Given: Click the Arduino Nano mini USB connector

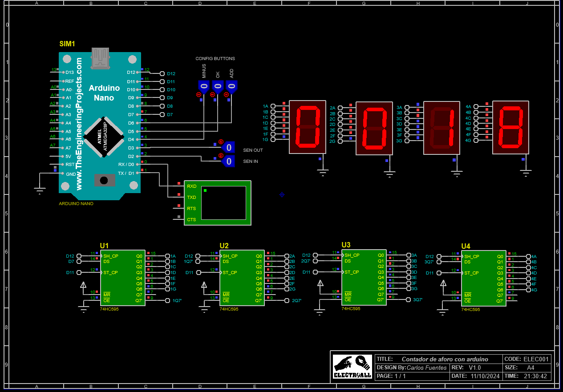Looking at the screenshot, I should [100, 58].
